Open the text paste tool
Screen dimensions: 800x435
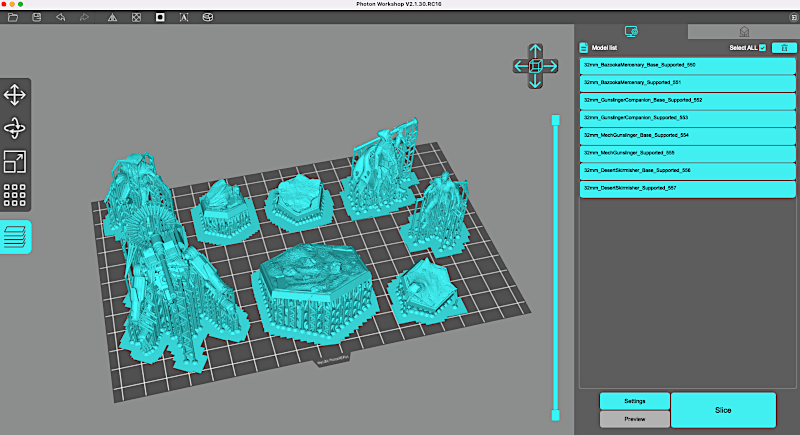pyautogui.click(x=184, y=17)
